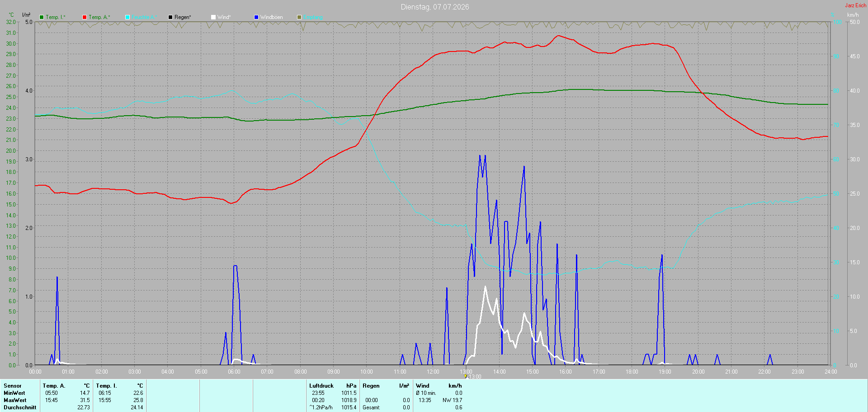Click the time '23:55' of minimum Luftdruck
The width and height of the screenshot is (868, 412).
pos(318,393)
